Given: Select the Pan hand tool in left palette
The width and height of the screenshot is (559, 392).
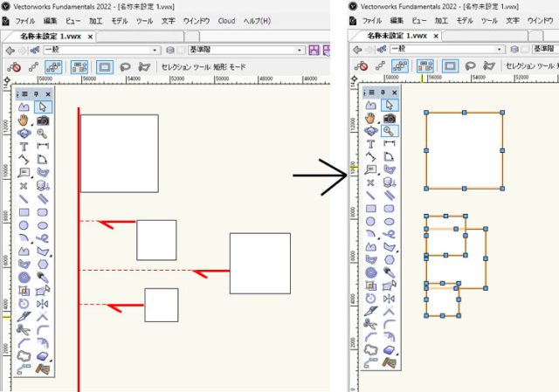Looking at the screenshot, I should 24,120.
